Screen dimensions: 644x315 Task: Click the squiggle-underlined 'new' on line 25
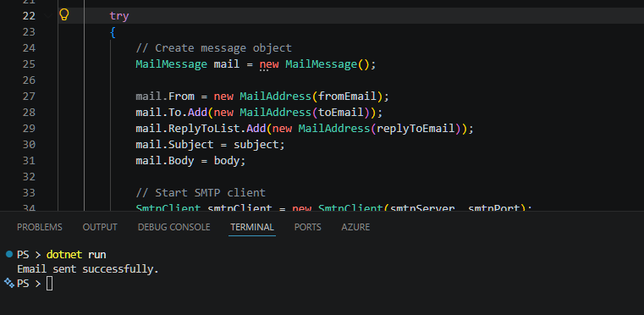click(x=269, y=64)
